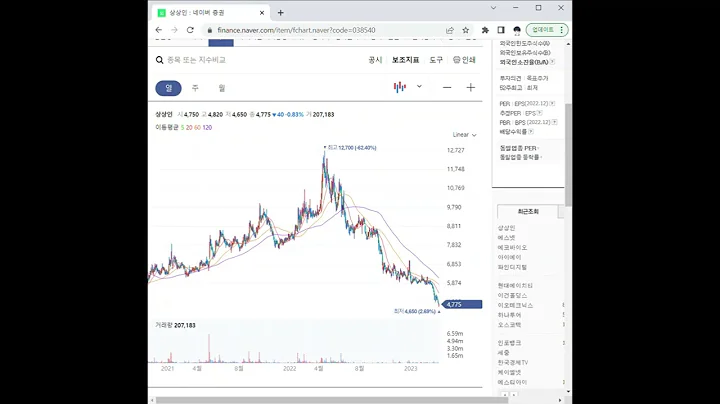Switch to the 주 weekly chart period
720x404 pixels.
pos(195,88)
